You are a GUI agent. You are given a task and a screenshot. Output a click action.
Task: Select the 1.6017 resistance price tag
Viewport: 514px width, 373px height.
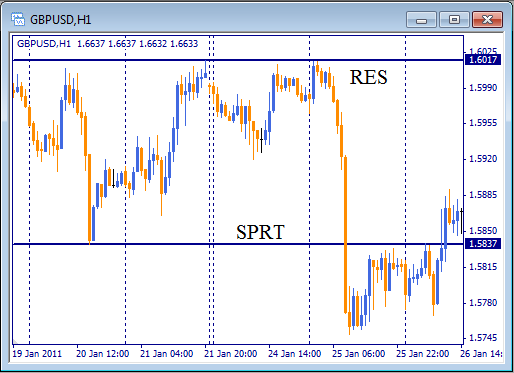[x=483, y=60]
